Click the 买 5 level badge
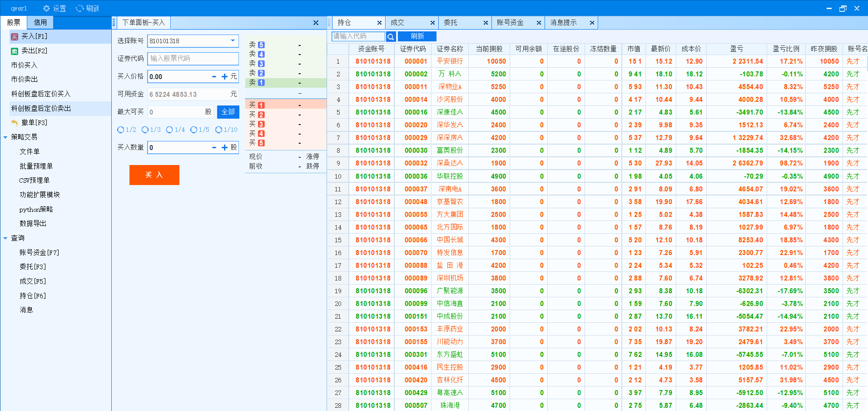Viewport: 868px width, 411px height. (x=261, y=143)
